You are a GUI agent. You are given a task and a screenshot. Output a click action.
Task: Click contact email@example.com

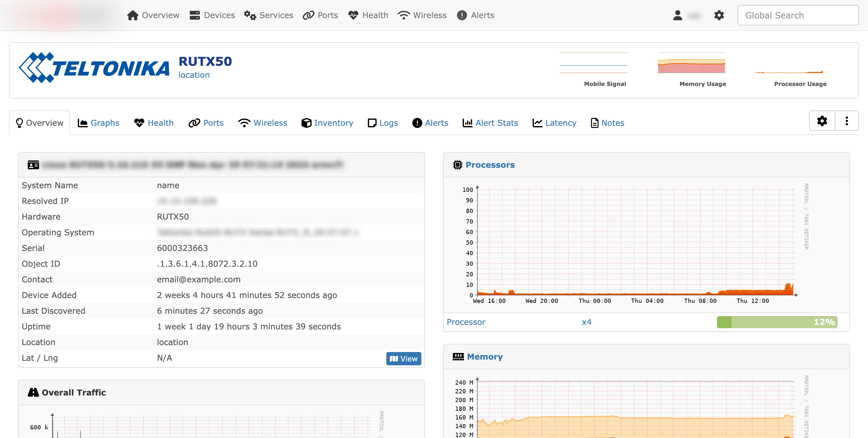(199, 280)
